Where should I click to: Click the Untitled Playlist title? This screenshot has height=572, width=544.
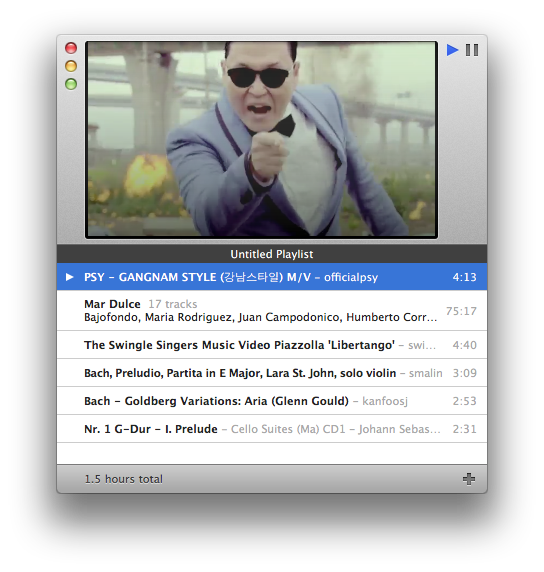click(x=272, y=254)
